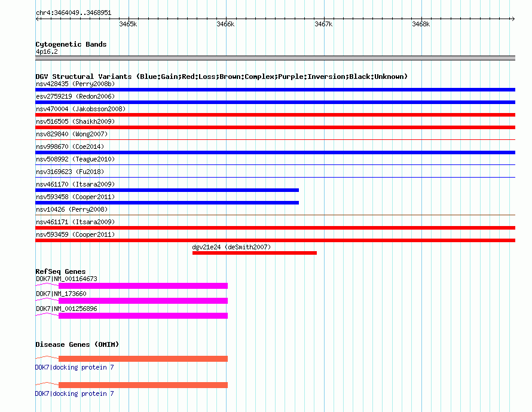This screenshot has height=412, width=532.
Task: Open the nsv516505 (Shaikh2009) variant bar
Action: pos(275,127)
